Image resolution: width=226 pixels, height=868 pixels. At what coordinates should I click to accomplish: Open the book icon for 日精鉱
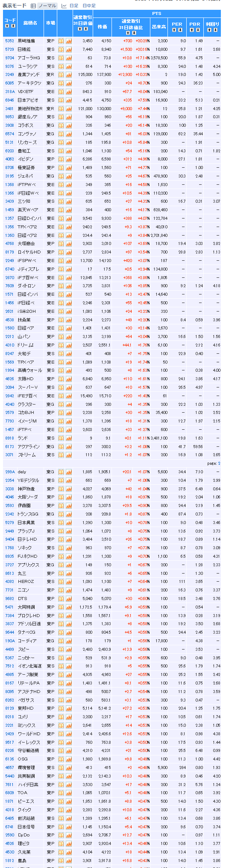coord(61,50)
